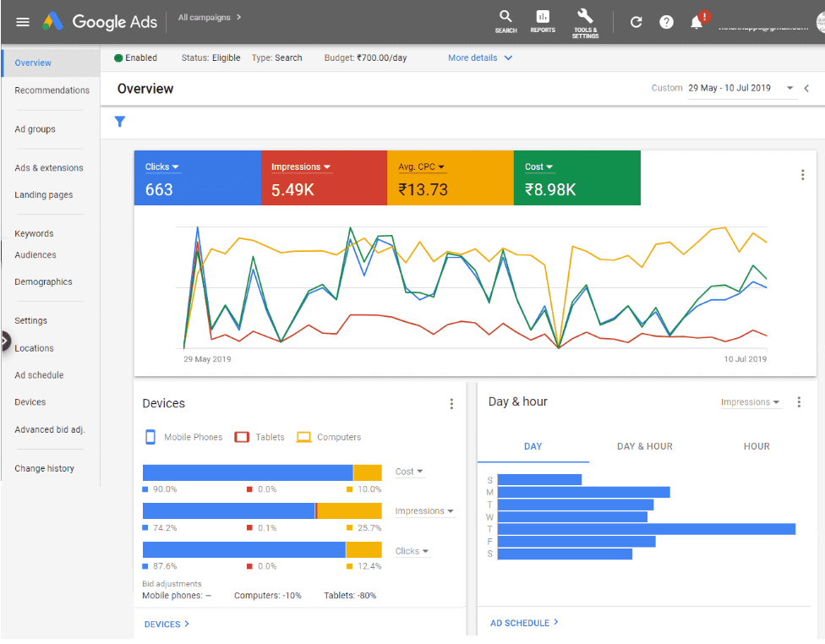Open the custom date range dropdown
The image size is (825, 644).
tap(740, 89)
